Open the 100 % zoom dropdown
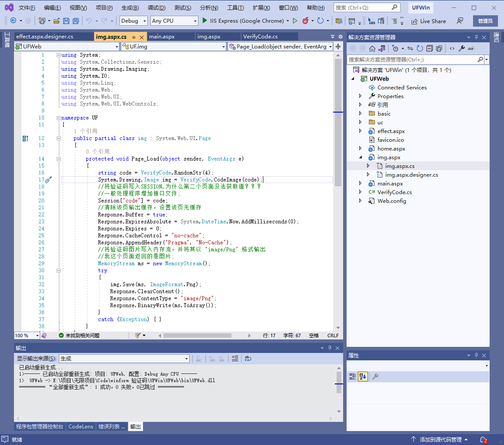Viewport: 504px width, 445px height. point(27,335)
